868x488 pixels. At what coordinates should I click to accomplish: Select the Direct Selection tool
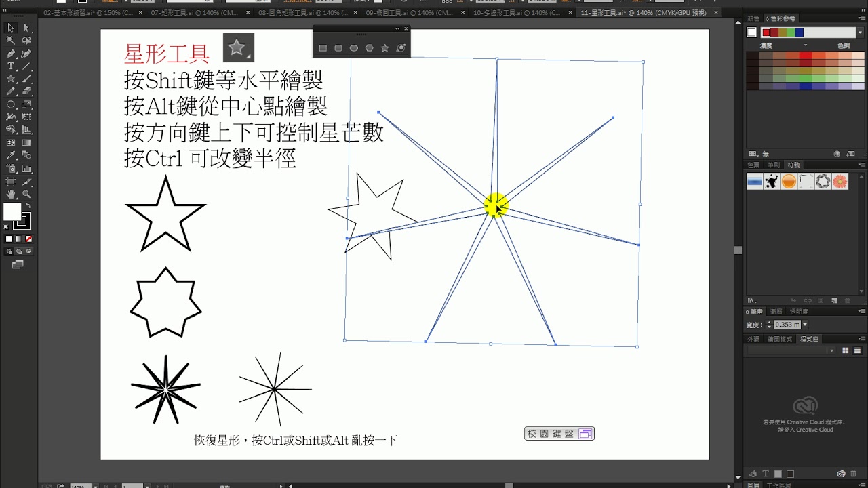(x=26, y=28)
